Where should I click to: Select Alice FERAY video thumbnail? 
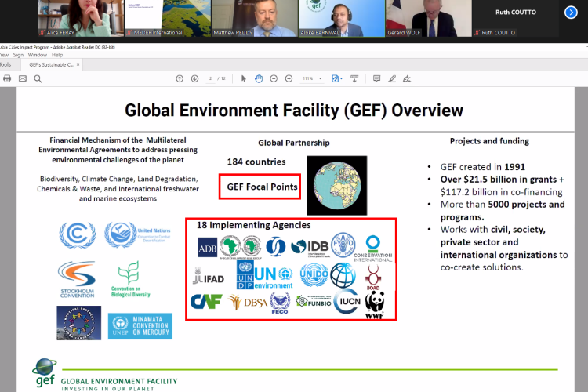[81, 18]
